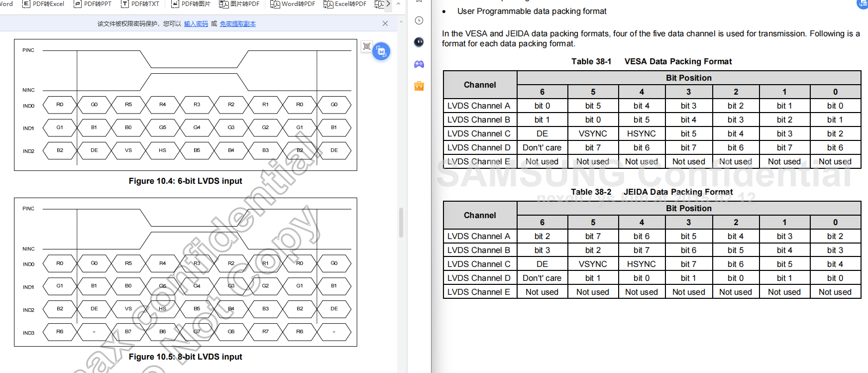Show more toolbar tools with right chevron
Screen dimensions: 868x373
click(x=388, y=4)
